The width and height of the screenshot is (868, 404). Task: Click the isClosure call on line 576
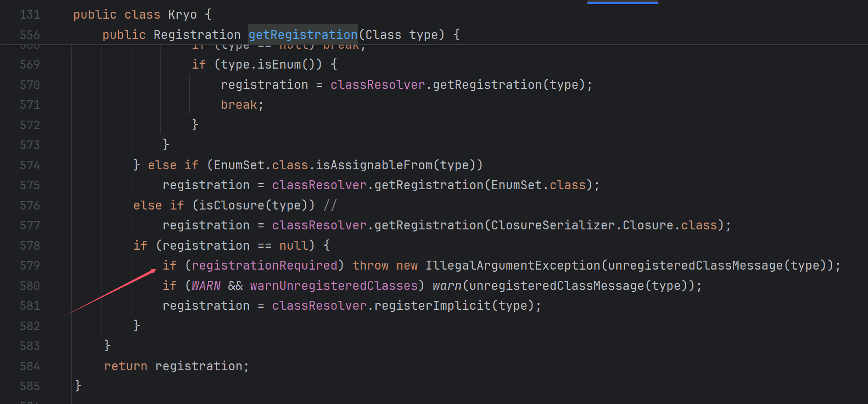point(232,205)
